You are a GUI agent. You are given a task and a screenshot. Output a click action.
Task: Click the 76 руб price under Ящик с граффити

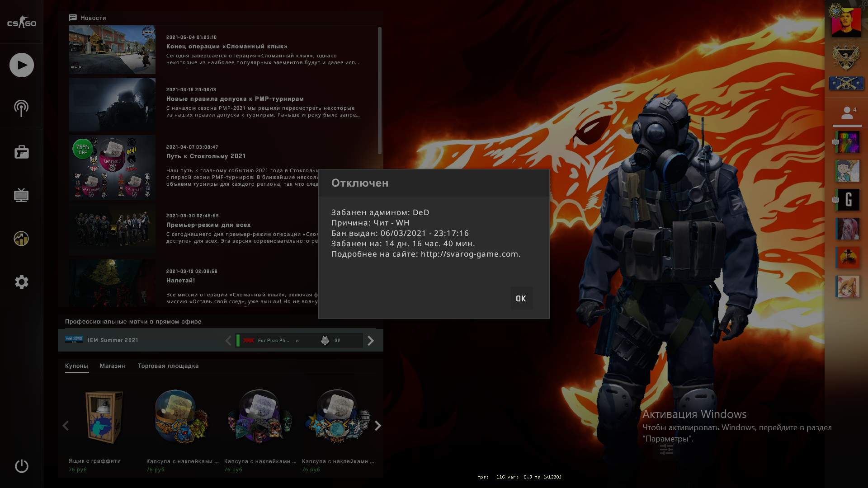click(x=78, y=469)
